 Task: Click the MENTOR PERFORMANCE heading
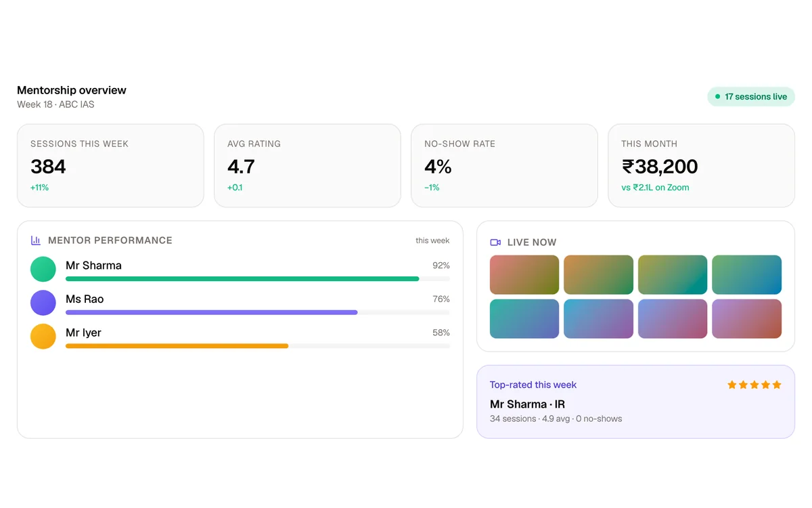110,240
